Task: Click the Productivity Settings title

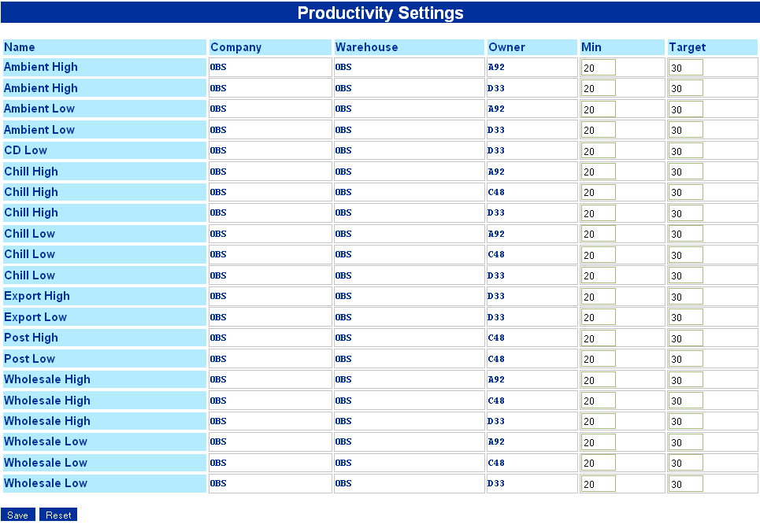Action: point(380,13)
